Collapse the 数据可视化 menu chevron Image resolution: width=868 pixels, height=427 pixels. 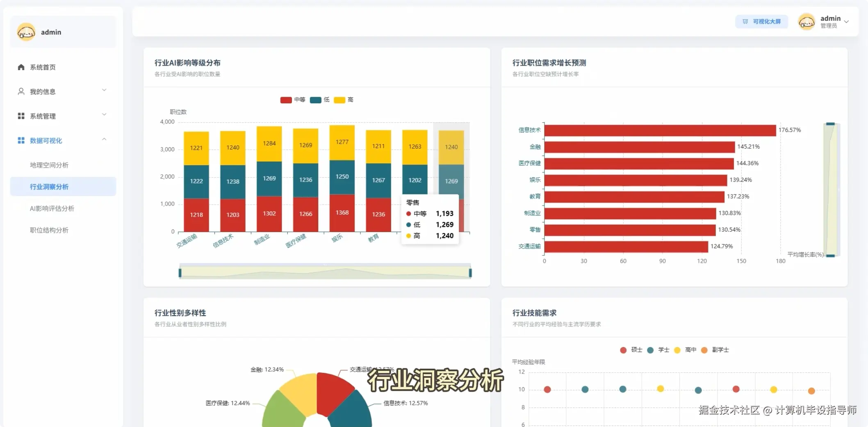click(104, 139)
